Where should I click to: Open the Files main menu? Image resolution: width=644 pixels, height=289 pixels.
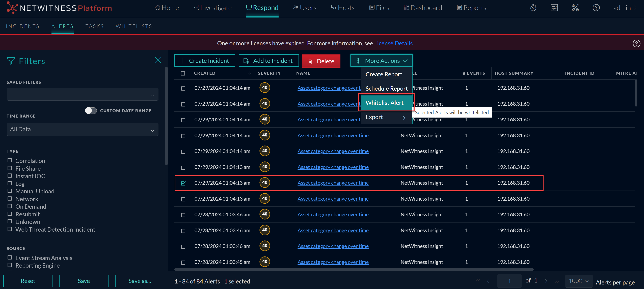click(379, 8)
